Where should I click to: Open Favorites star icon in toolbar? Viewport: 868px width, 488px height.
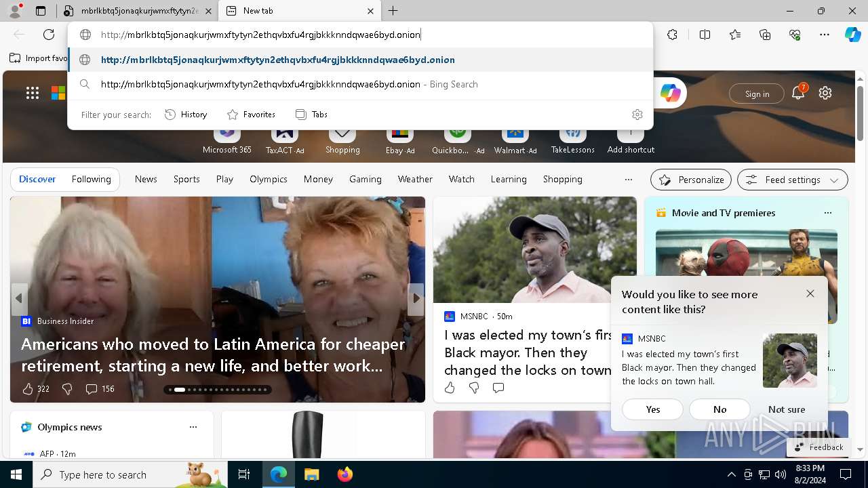point(735,35)
